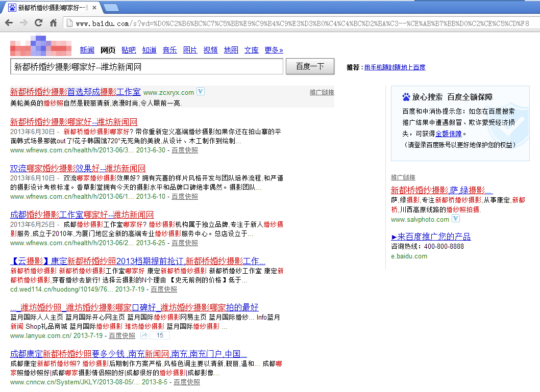Open the 地图 search tab
The image size is (540, 392).
coord(231,50)
